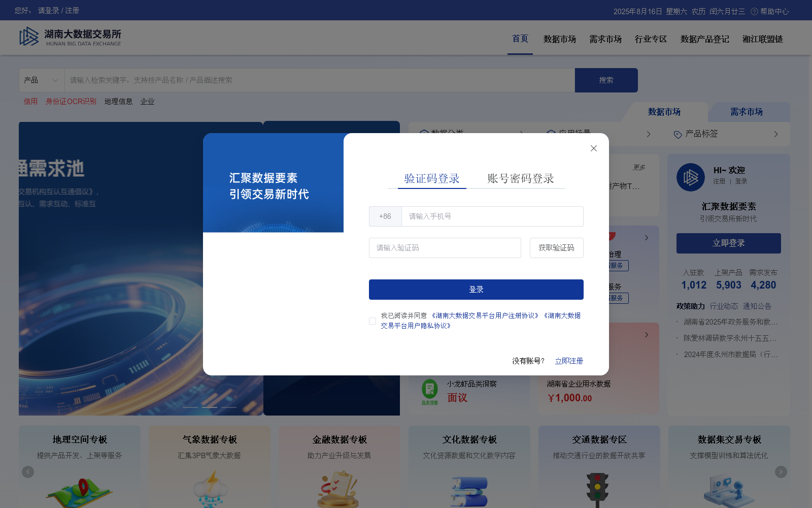
Task: Click 更多 link in products panel
Action: tap(639, 168)
